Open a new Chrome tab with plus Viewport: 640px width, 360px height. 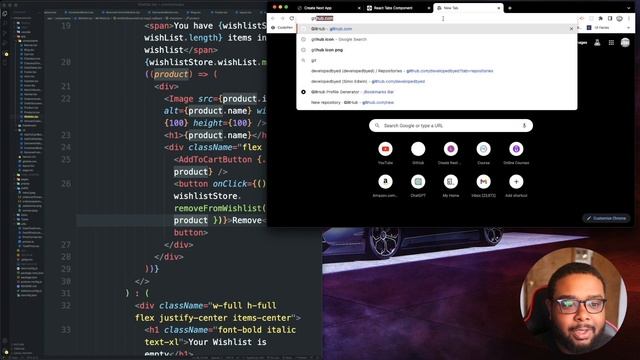[510, 8]
